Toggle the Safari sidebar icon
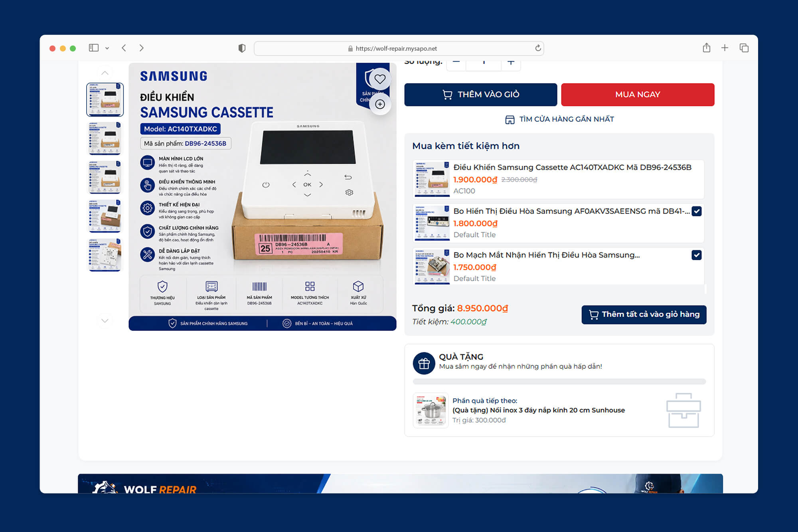 (x=94, y=48)
